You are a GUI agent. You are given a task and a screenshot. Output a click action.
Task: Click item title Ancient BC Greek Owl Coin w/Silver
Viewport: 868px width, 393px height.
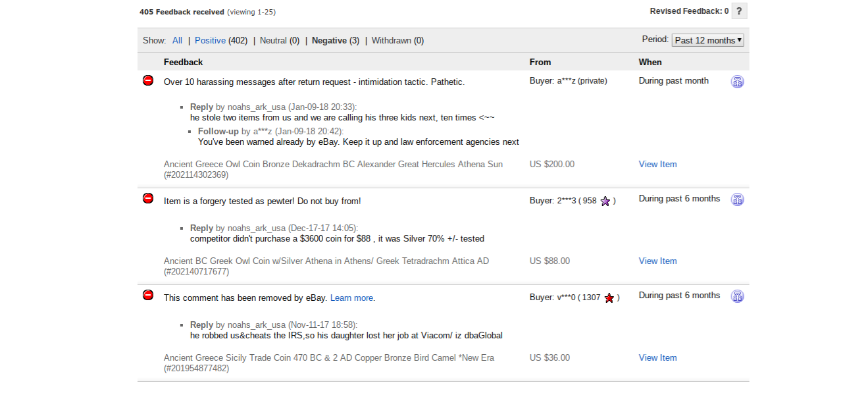click(326, 266)
